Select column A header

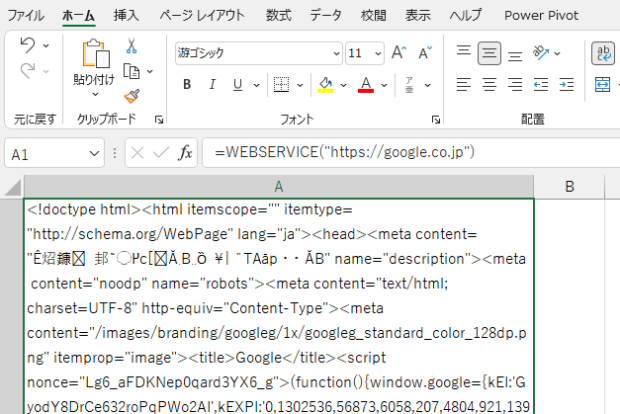tap(279, 187)
